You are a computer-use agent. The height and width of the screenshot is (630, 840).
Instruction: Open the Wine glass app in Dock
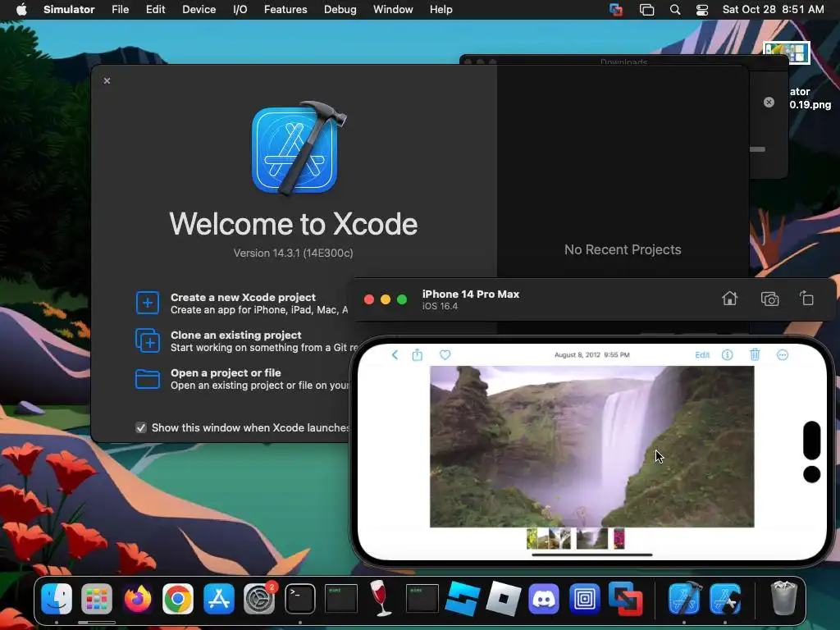(381, 598)
